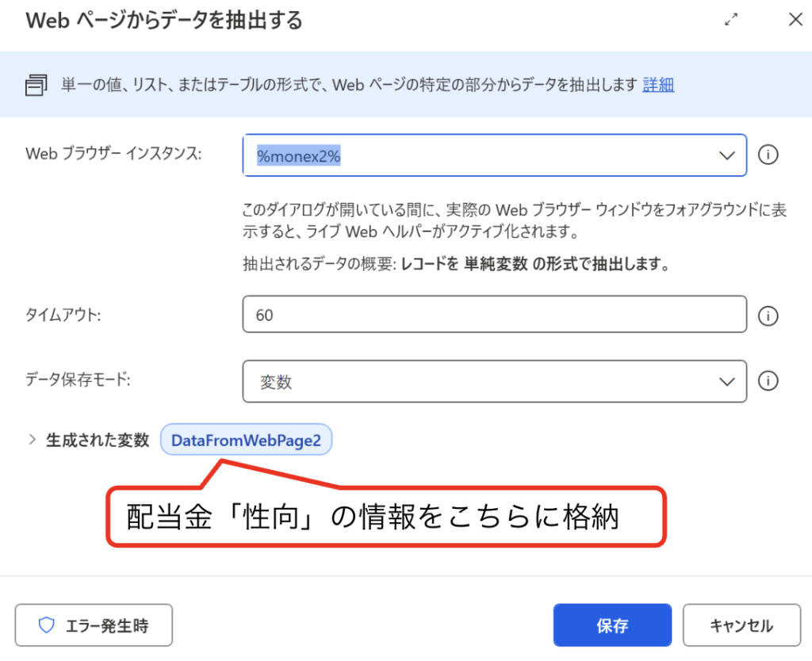The height and width of the screenshot is (661, 812).
Task: Click the shield icon on エラー発生時
Action: pyautogui.click(x=47, y=625)
